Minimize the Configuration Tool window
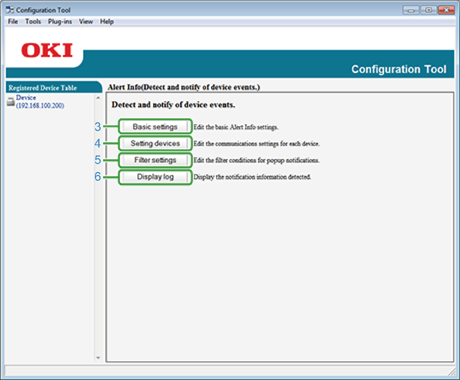The height and width of the screenshot is (380, 460). tap(411, 10)
